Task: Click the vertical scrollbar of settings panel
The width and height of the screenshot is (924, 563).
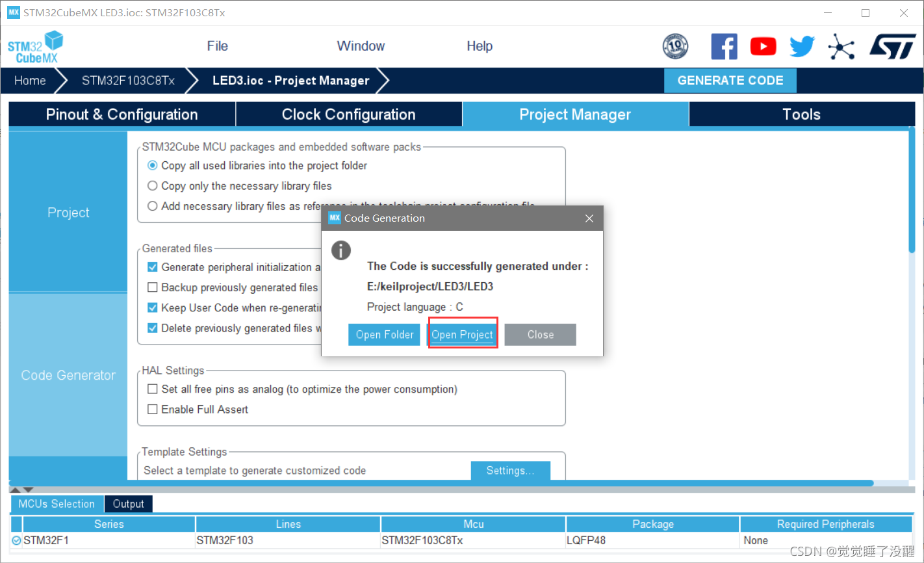Action: tap(912, 190)
